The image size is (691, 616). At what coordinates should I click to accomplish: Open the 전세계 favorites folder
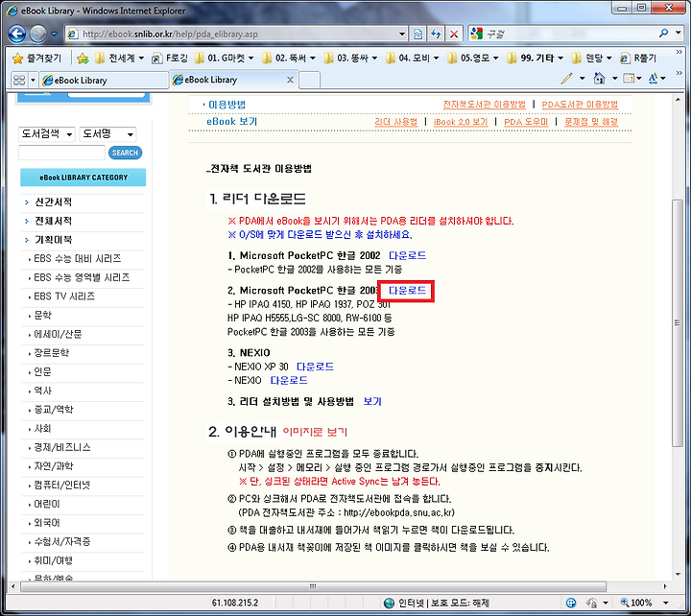click(x=119, y=59)
